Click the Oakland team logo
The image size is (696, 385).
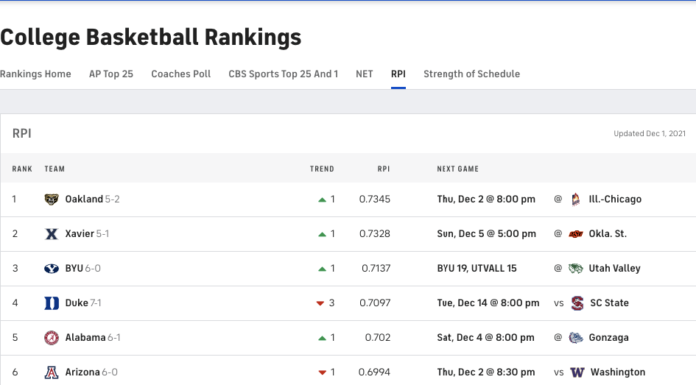[x=51, y=199]
